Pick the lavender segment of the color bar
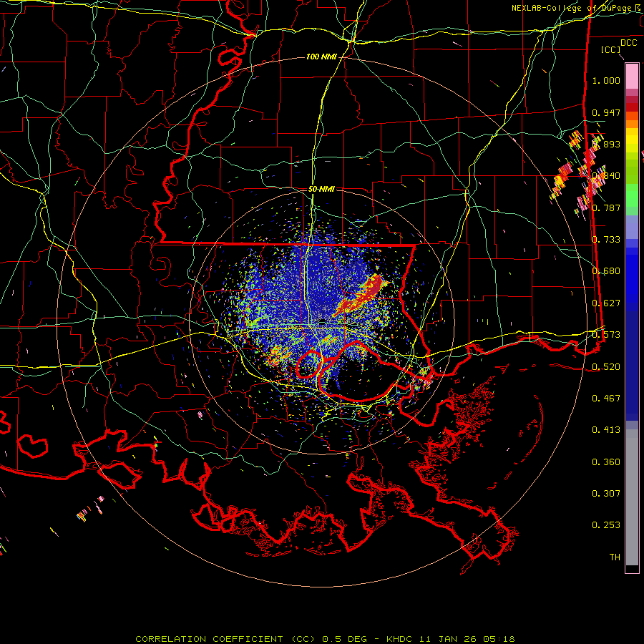Image resolution: width=644 pixels, height=644 pixels. pos(632,228)
